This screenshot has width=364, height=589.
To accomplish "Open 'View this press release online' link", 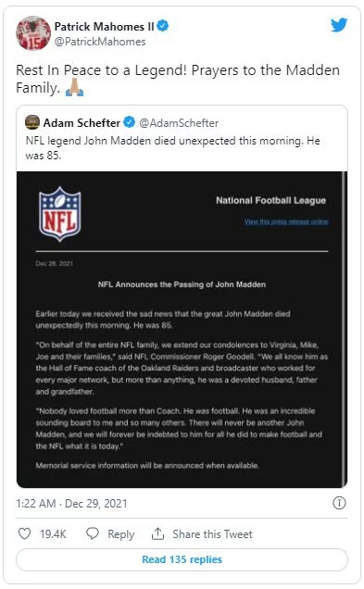I will coord(286,221).
